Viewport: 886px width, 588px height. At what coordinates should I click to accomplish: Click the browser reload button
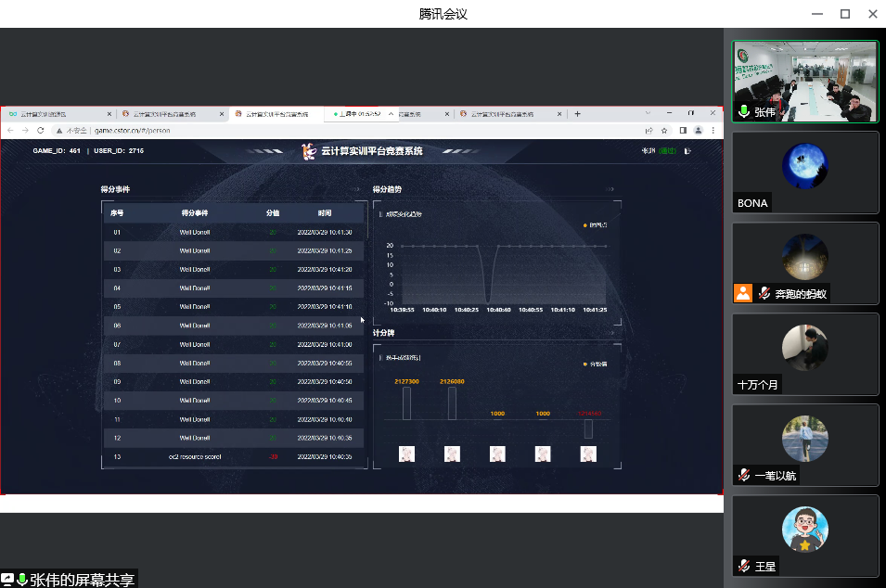(x=40, y=131)
